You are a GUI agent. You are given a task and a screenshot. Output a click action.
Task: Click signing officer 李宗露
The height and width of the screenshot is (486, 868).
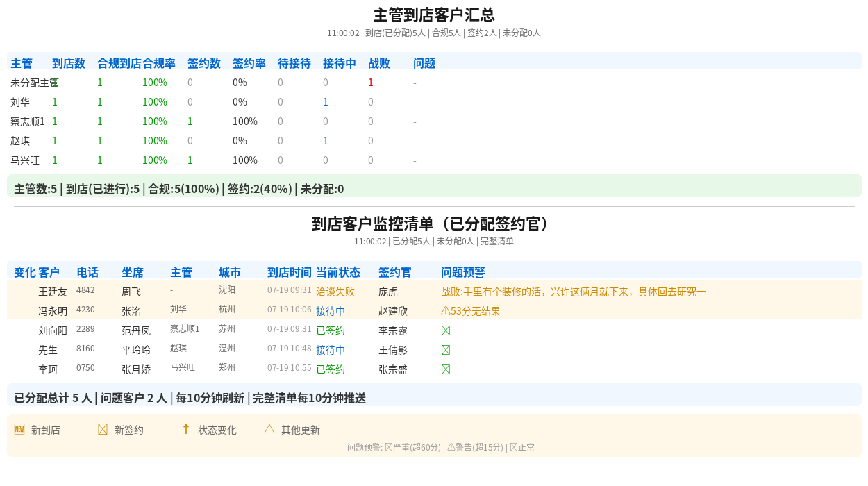coord(393,330)
